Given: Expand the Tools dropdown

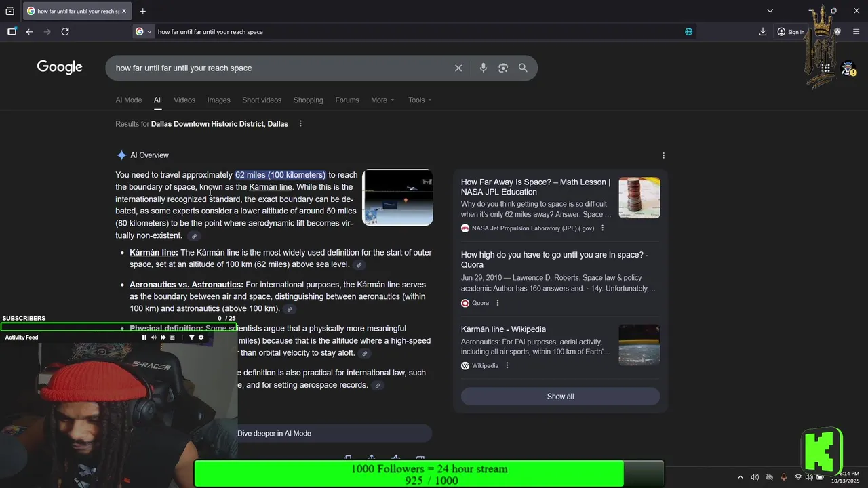Looking at the screenshot, I should (x=420, y=100).
